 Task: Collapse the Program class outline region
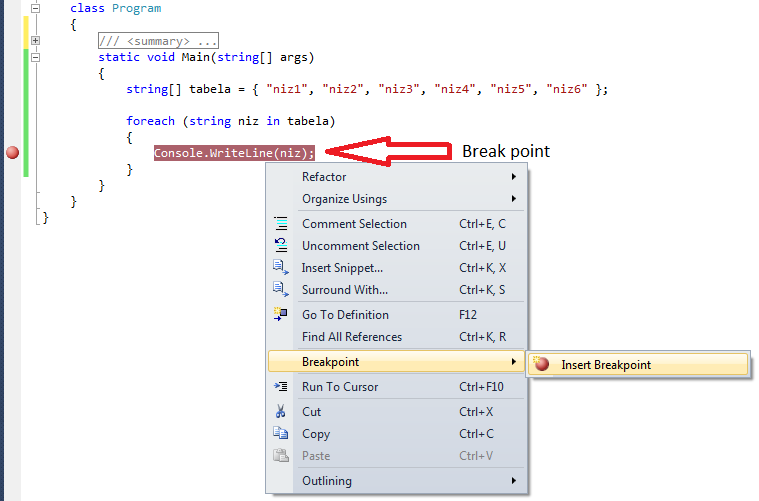tap(36, 8)
